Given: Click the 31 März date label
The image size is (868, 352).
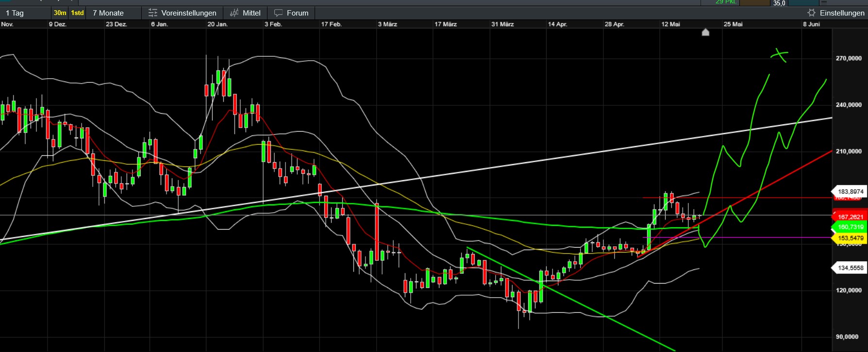Looking at the screenshot, I should (x=502, y=24).
